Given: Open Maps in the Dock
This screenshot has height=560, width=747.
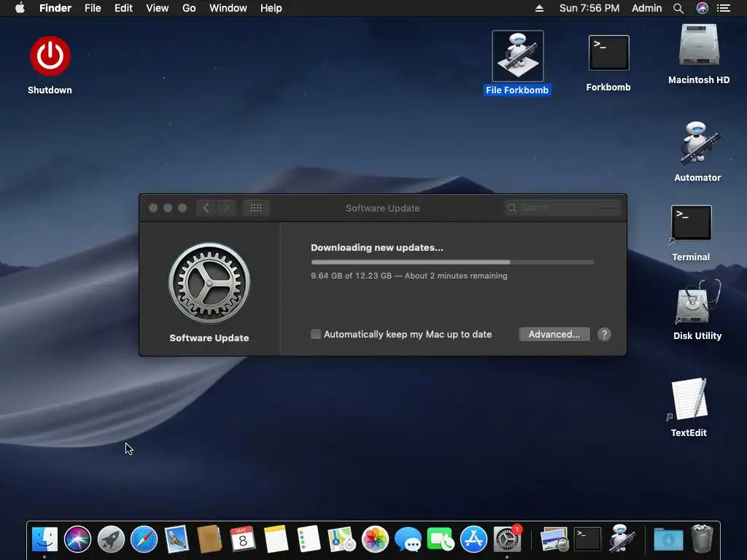Looking at the screenshot, I should pos(341,539).
